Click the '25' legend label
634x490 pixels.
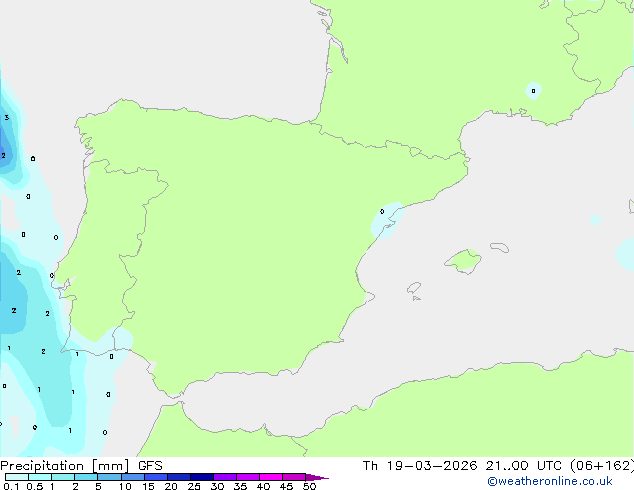[x=194, y=486]
